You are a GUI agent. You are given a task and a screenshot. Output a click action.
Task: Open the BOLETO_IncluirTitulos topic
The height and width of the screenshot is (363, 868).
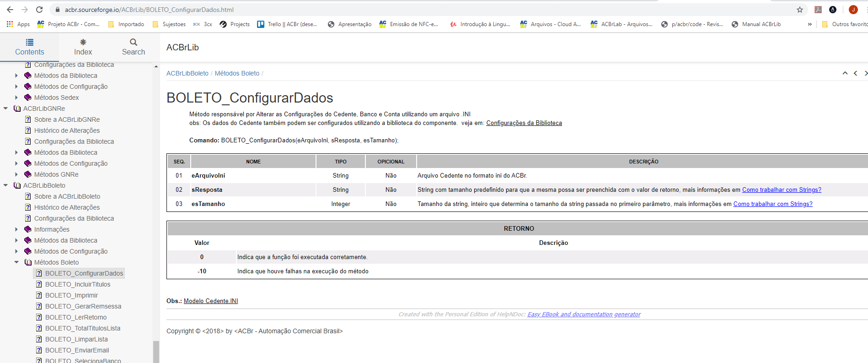[78, 284]
